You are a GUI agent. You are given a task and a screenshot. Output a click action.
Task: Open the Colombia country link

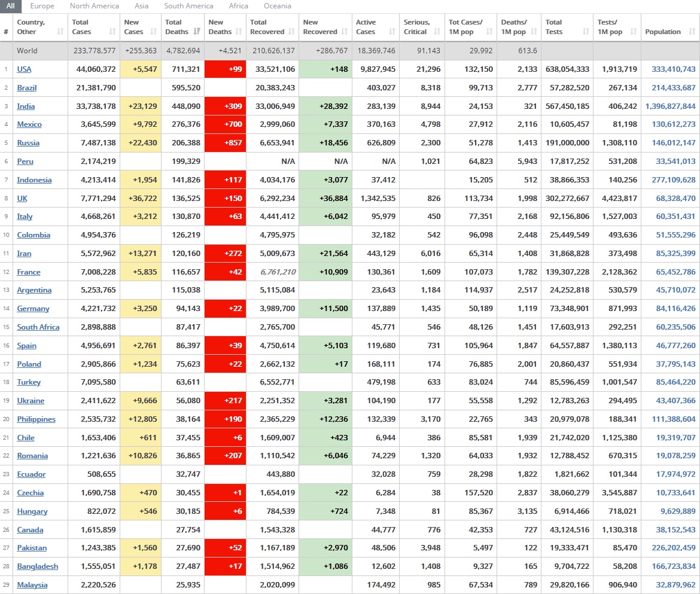click(34, 235)
